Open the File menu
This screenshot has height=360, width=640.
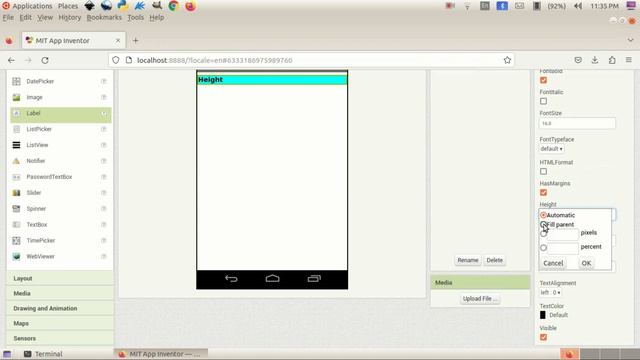(x=8, y=18)
